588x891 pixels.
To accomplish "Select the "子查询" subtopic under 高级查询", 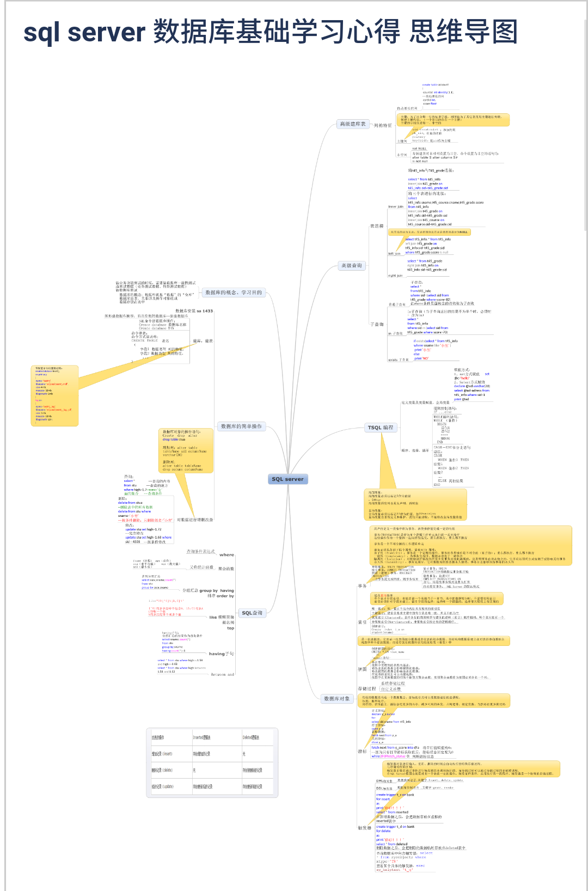I will click(x=377, y=324).
